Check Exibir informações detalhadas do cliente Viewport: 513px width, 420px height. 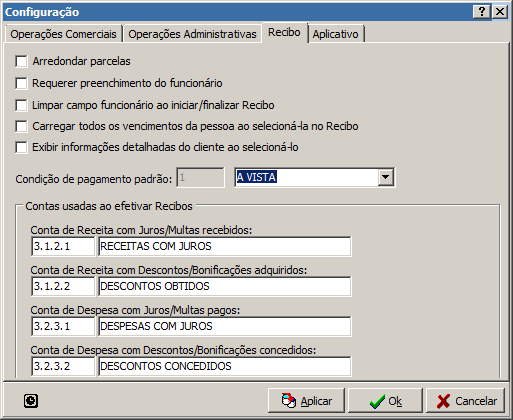tap(21, 147)
